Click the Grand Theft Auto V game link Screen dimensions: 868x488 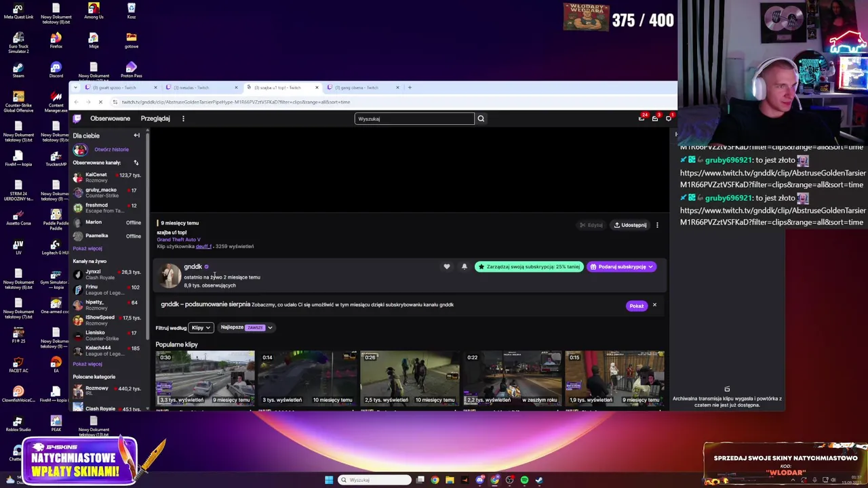click(x=178, y=239)
